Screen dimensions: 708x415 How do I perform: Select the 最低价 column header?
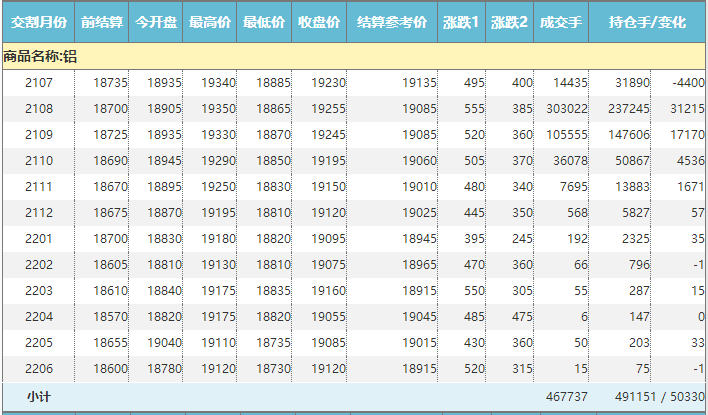pyautogui.click(x=264, y=22)
